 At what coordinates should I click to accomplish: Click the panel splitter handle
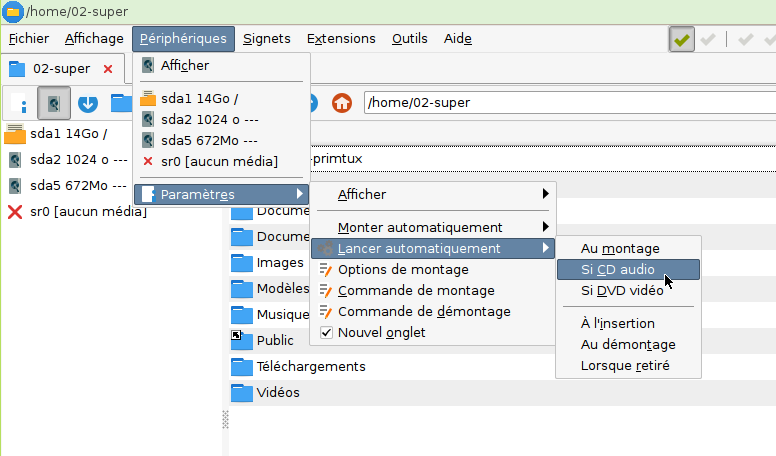pyautogui.click(x=225, y=419)
